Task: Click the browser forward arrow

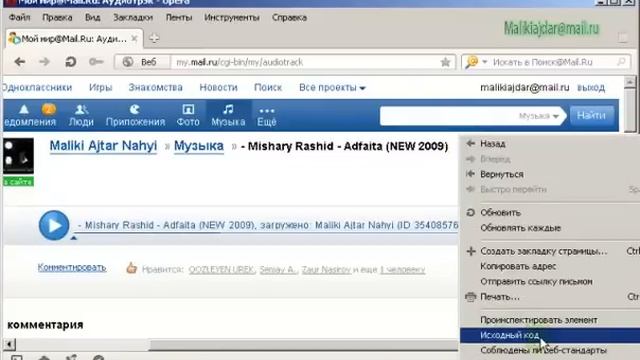Action: (x=44, y=62)
